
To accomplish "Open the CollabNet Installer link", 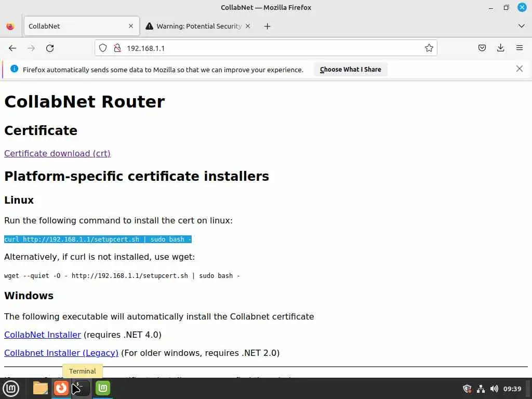I will (x=43, y=335).
